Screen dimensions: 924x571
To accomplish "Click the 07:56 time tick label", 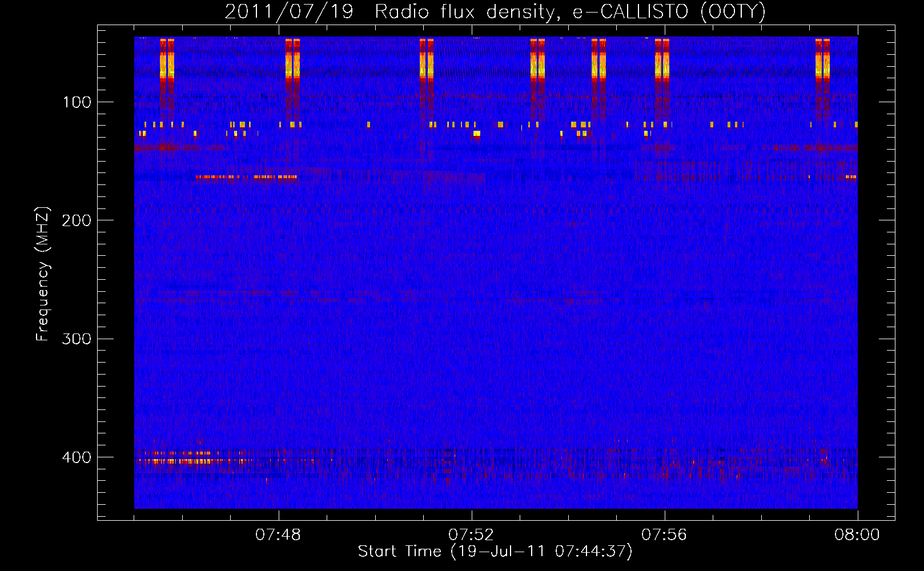I will click(664, 535).
